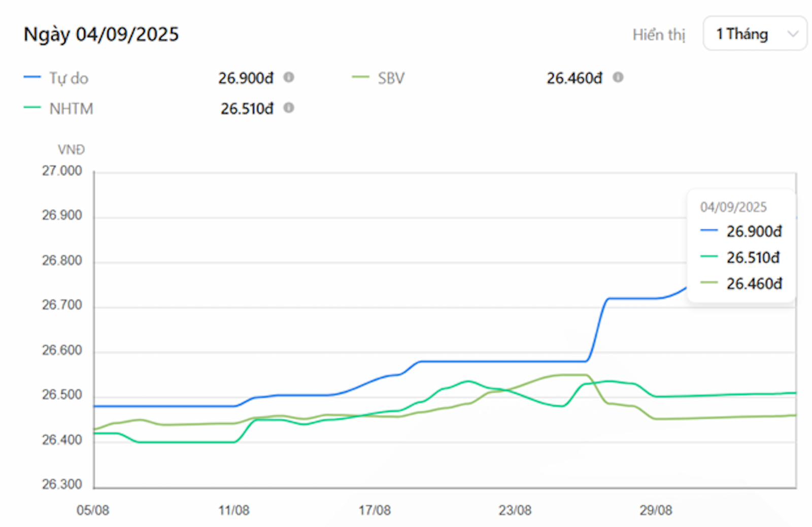Click the olive SBV legend line swatch
812x527 pixels.
click(x=360, y=77)
